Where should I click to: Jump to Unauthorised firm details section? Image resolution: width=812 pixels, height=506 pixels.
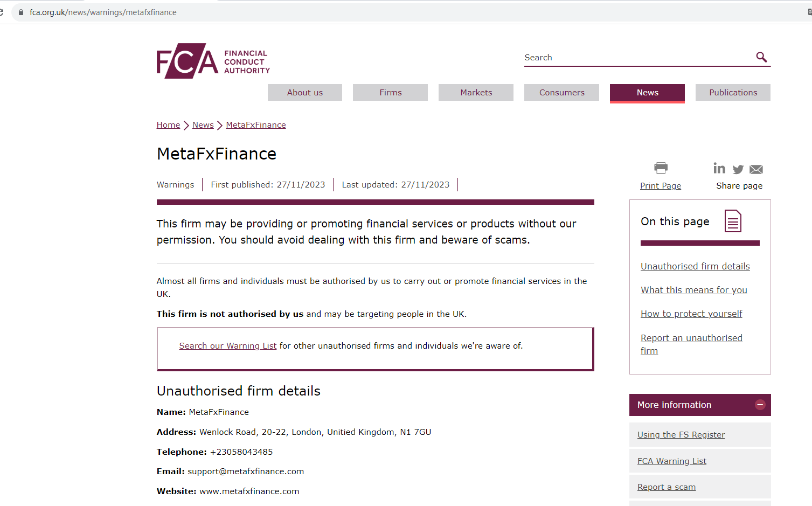coord(695,266)
